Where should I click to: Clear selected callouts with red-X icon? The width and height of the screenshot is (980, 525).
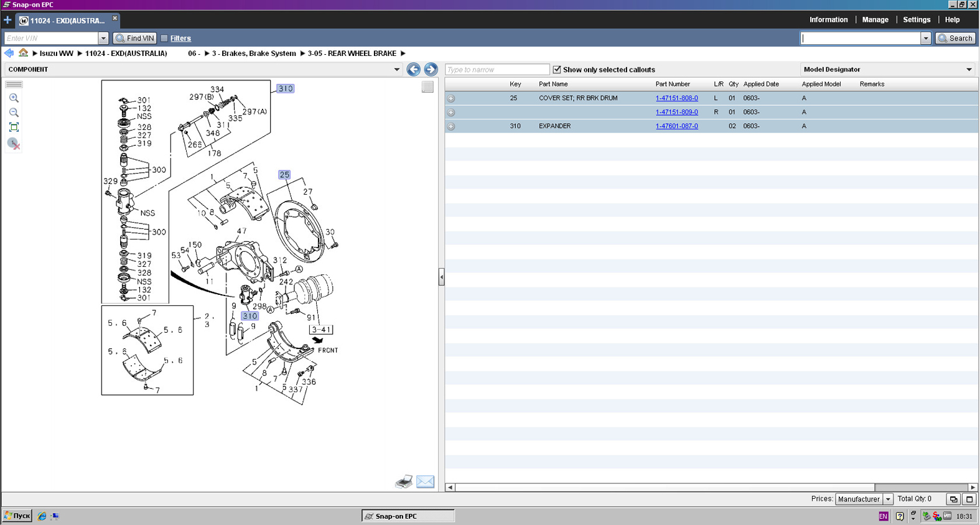14,144
